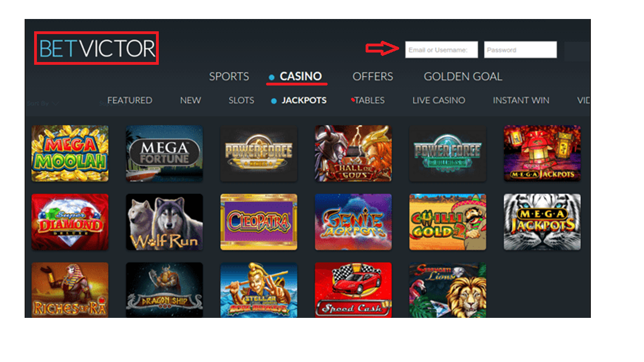Select the Super Diamond Deluxe game
The height and width of the screenshot is (362, 644).
tap(70, 222)
